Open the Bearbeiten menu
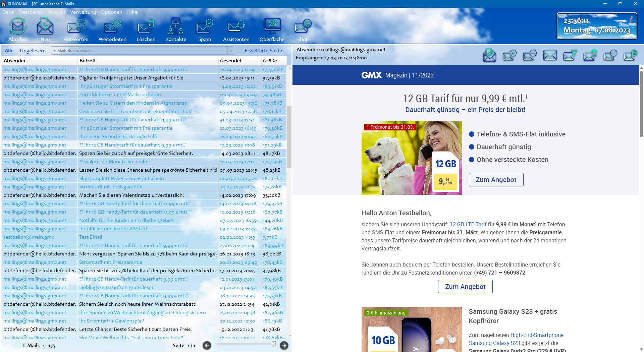The width and height of the screenshot is (644, 352). (32, 12)
